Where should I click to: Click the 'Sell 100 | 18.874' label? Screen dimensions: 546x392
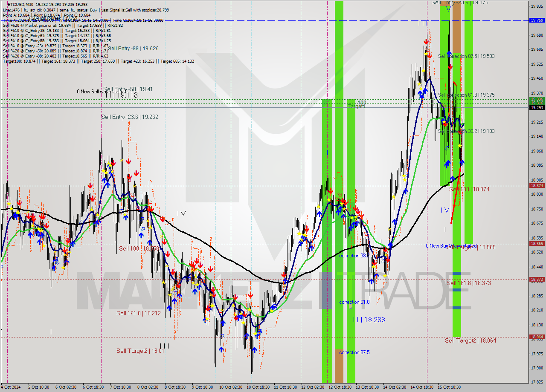coord(469,189)
